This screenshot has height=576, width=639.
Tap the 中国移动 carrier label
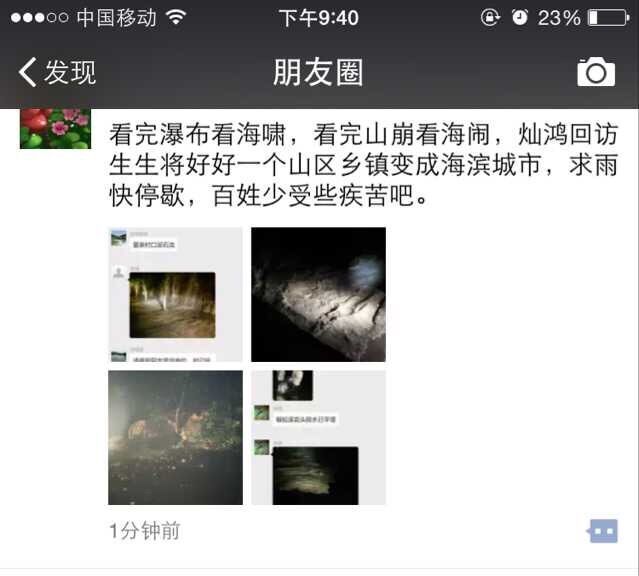click(117, 18)
